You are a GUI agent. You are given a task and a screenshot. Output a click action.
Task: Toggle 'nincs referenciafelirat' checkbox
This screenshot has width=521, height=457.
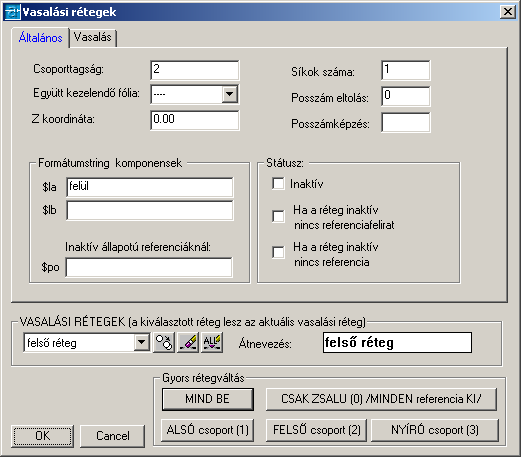278,216
